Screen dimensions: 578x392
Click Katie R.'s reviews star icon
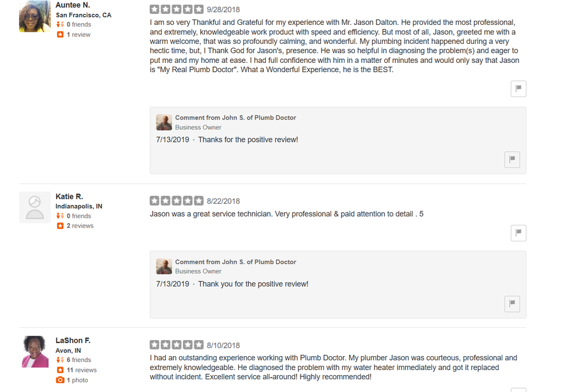[60, 226]
